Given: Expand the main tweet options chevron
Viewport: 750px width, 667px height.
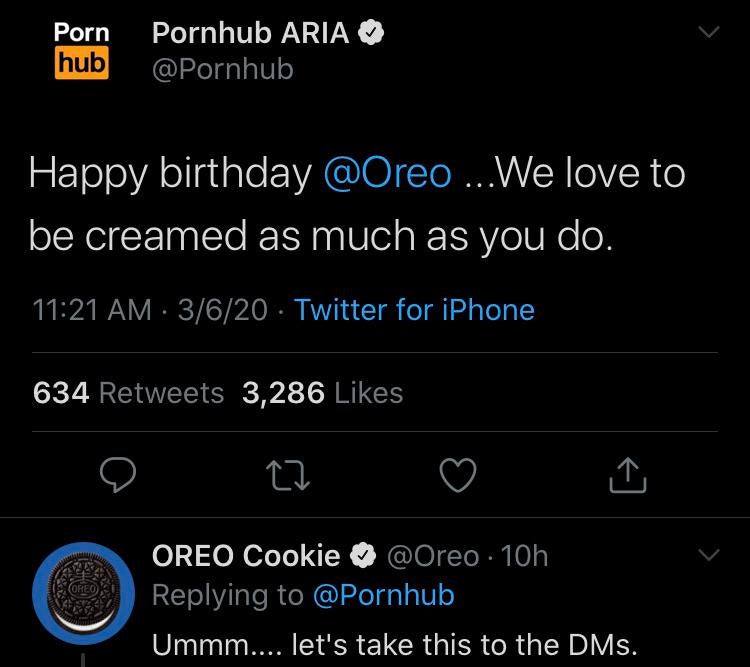Looking at the screenshot, I should 707,33.
